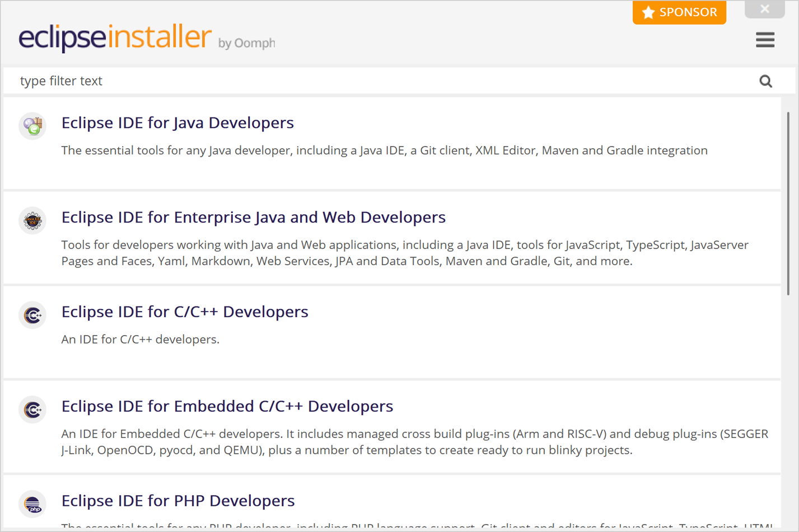
Task: Click the Sponsor star button
Action: tap(679, 12)
